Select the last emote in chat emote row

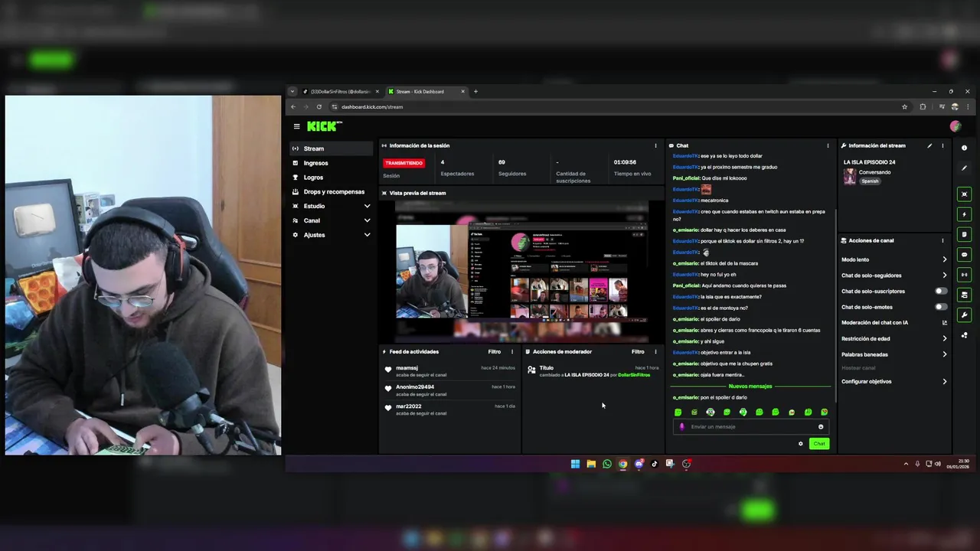tap(825, 412)
